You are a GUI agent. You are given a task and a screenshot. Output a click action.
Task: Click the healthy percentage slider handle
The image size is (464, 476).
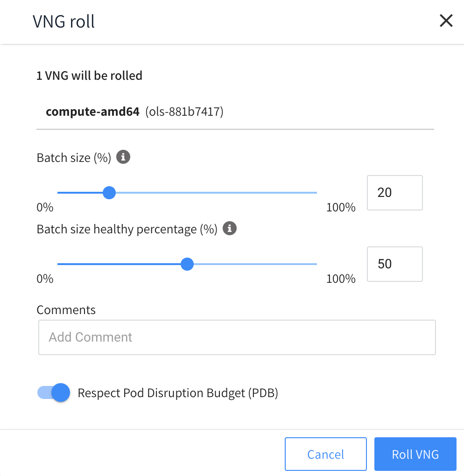pos(187,264)
